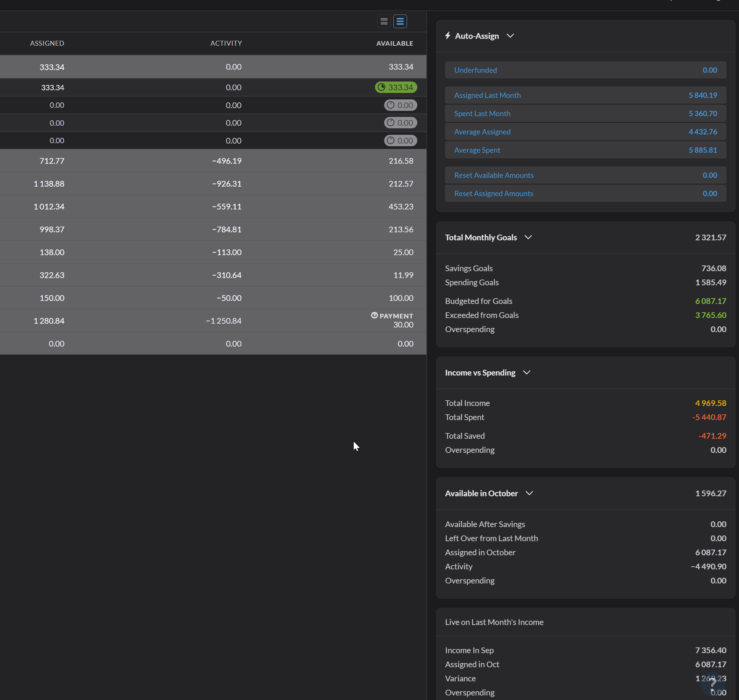739x700 pixels.
Task: Edit the 1 280.84 assigned amount field
Action: pos(49,321)
